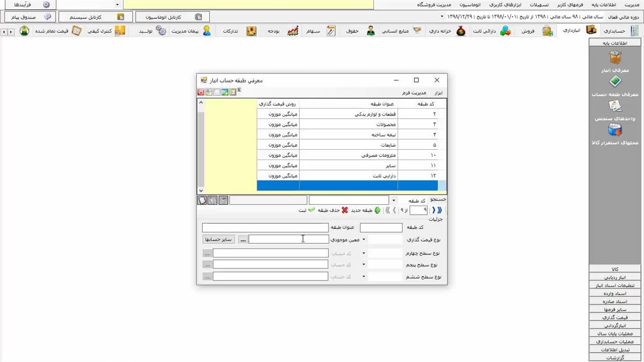This screenshot has width=644, height=362.
Task: Go to the first record navigation arrow
Action: pos(439,210)
